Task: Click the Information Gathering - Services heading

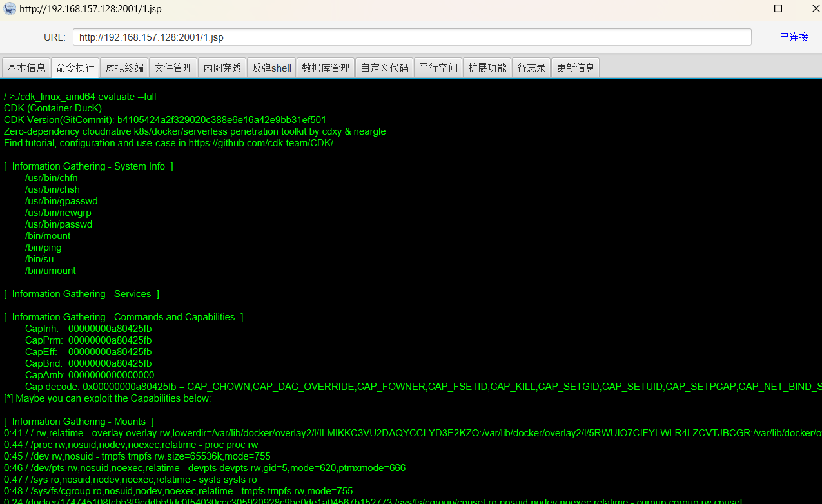Action: tap(81, 294)
